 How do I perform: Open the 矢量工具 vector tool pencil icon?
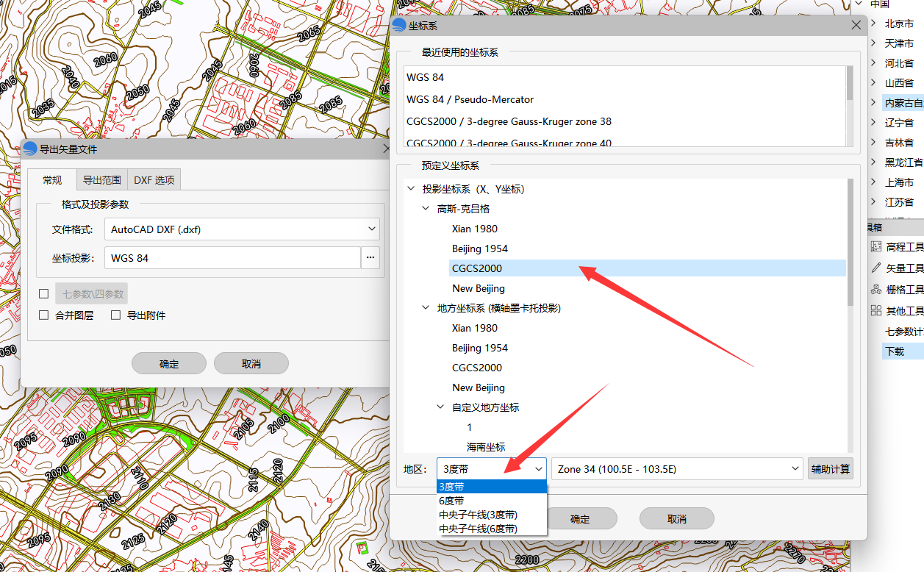[875, 268]
